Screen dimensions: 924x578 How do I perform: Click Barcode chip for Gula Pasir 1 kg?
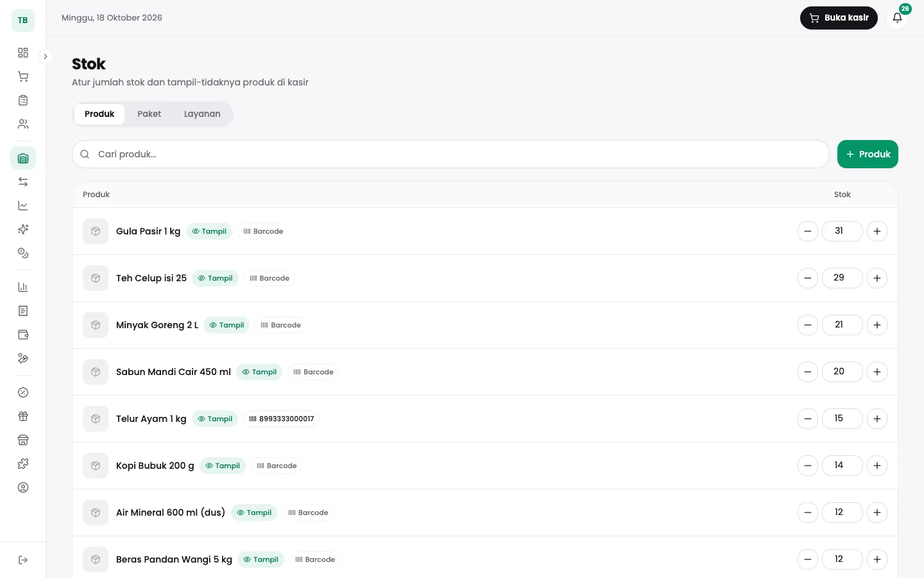click(263, 231)
